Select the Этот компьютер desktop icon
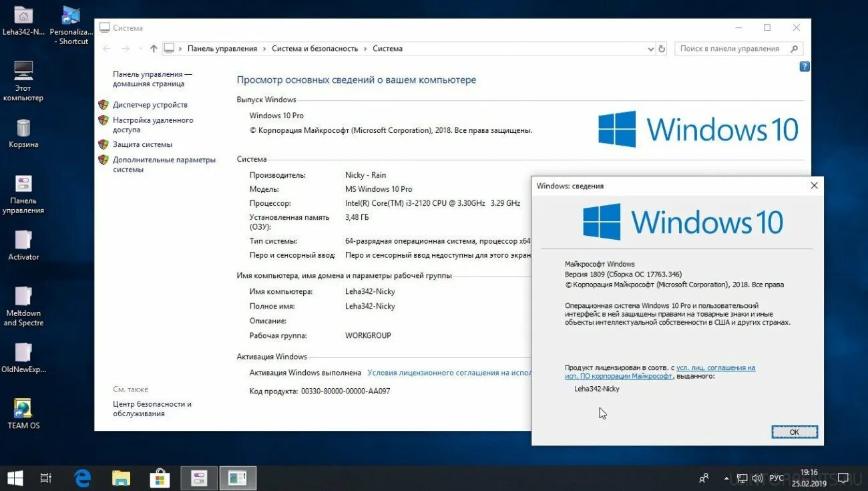Screen dimensions: 868x491 pos(23,81)
